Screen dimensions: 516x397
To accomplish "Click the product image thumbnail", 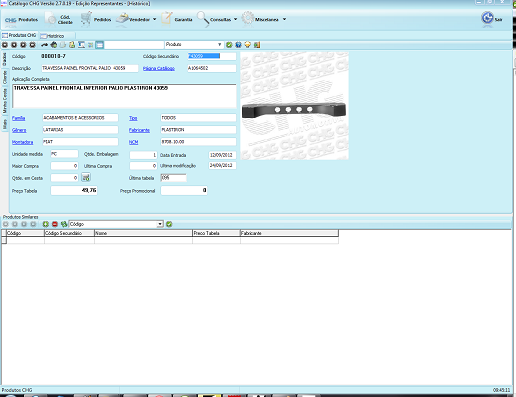I will coord(294,106).
